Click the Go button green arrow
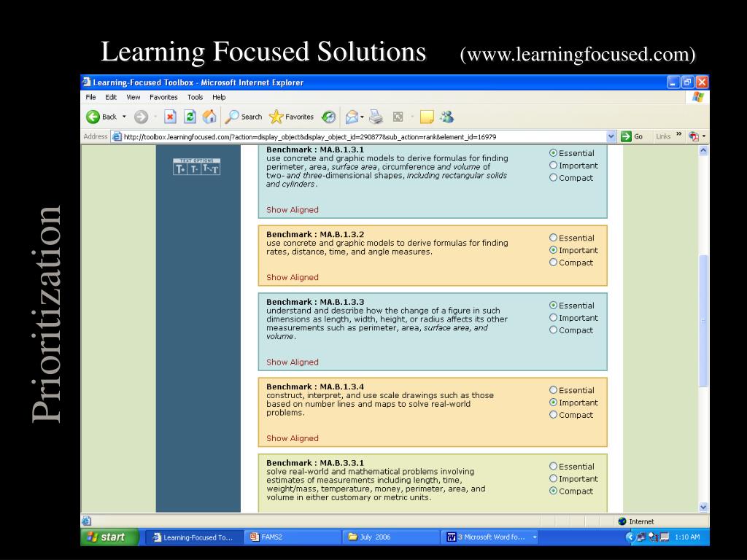This screenshot has height=560, width=747. pyautogui.click(x=625, y=136)
